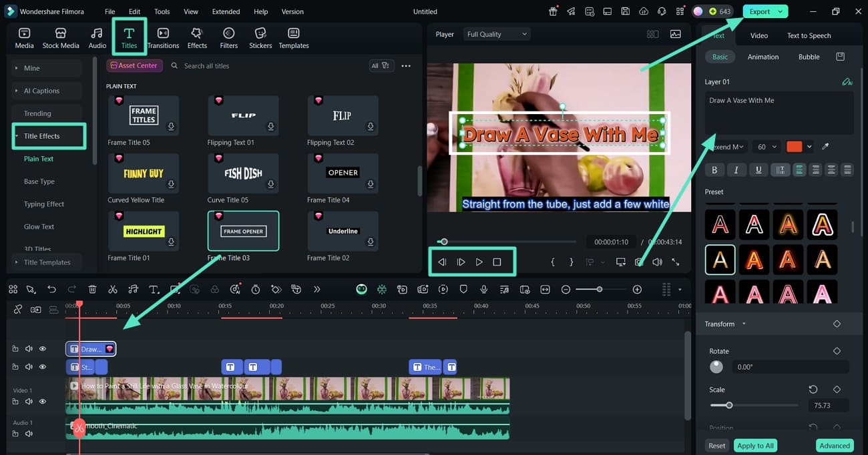The width and height of the screenshot is (868, 455).
Task: Click the save preset icon beside Bubble
Action: (x=841, y=57)
